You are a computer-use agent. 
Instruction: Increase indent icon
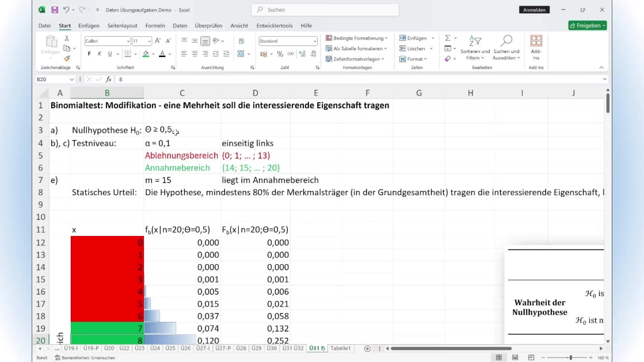pos(226,54)
